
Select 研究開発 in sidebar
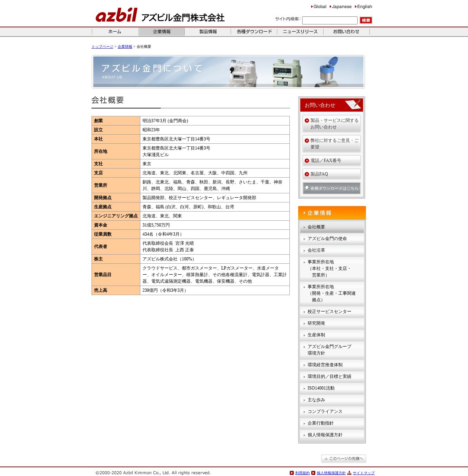point(332,323)
